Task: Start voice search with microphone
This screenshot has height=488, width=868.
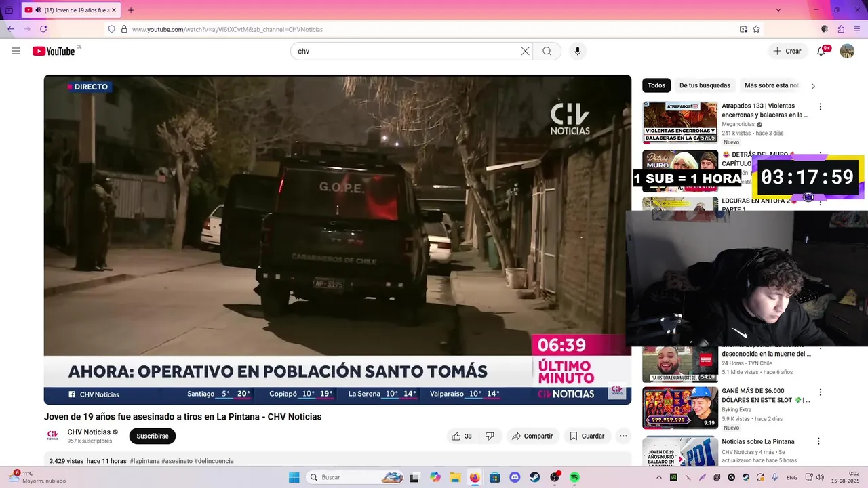Action: click(578, 51)
